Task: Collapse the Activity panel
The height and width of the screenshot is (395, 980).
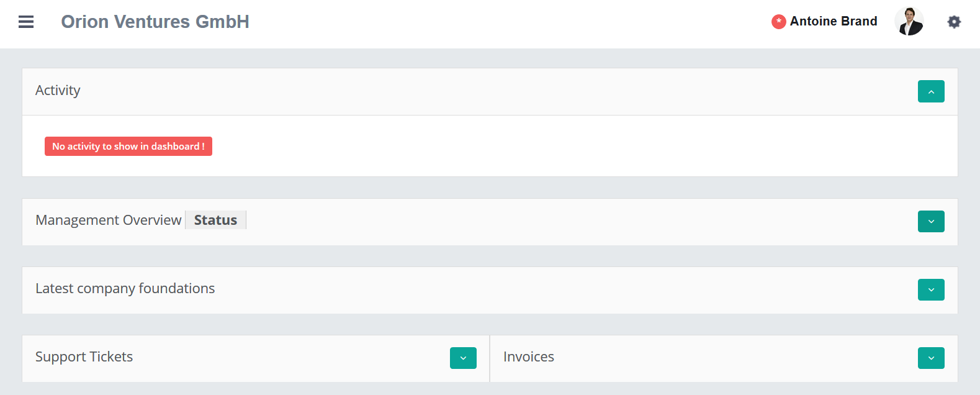Action: click(x=931, y=91)
